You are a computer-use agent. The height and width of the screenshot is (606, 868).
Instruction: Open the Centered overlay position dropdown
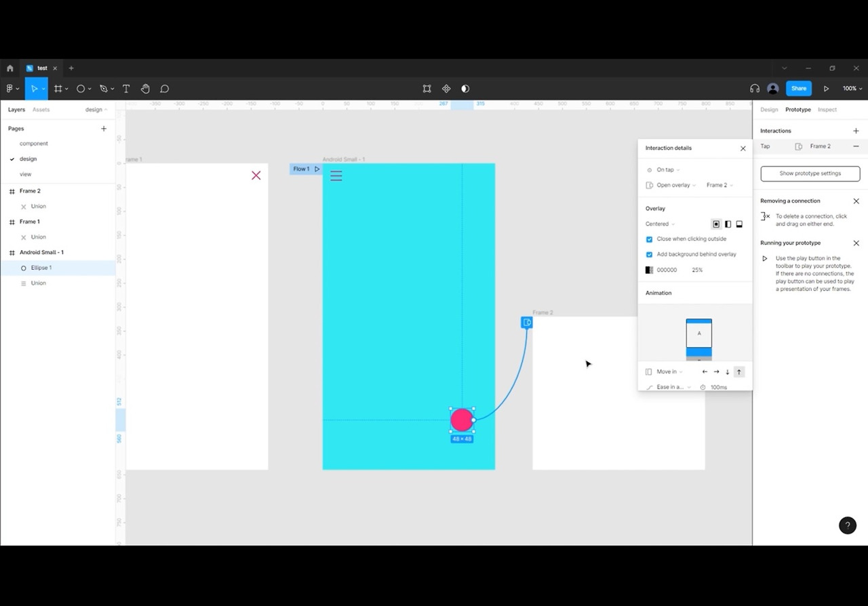[660, 224]
